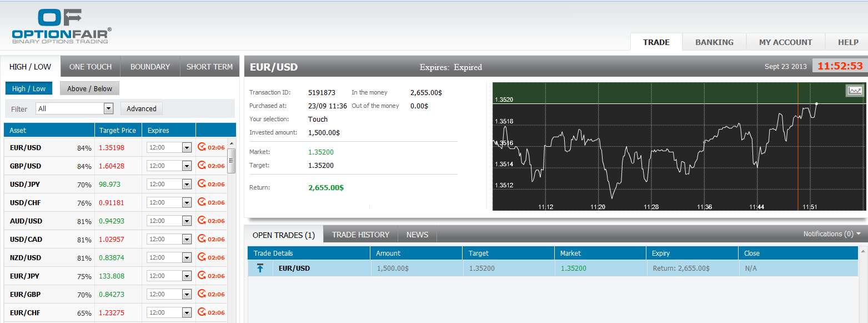Open the HELP section
The image size is (868, 323).
point(847,42)
